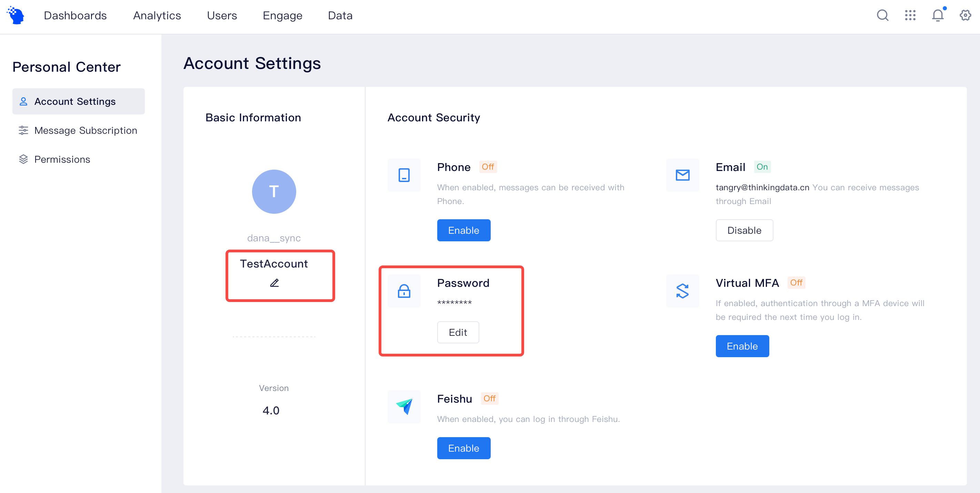Click the masked password asterisks

tap(454, 303)
